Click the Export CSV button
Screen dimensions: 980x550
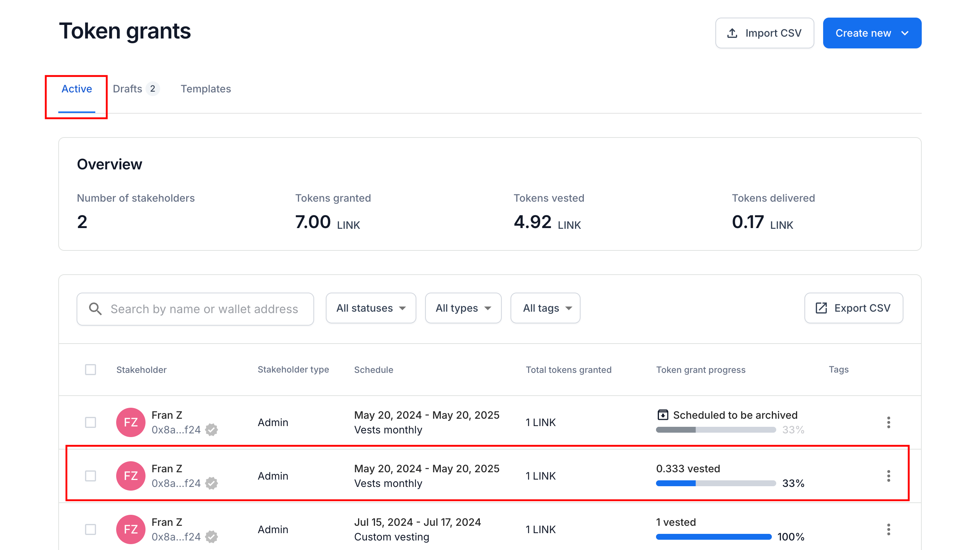click(x=853, y=308)
